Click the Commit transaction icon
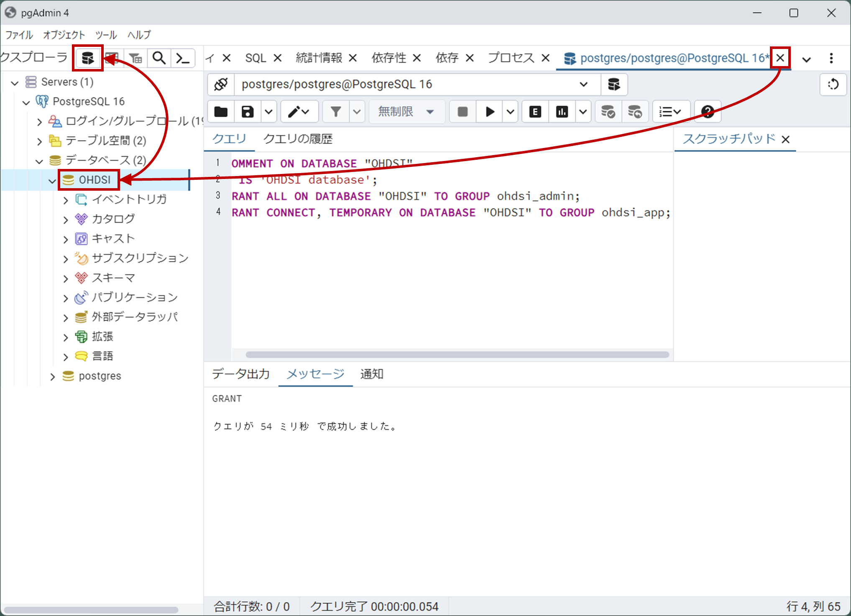 [608, 112]
